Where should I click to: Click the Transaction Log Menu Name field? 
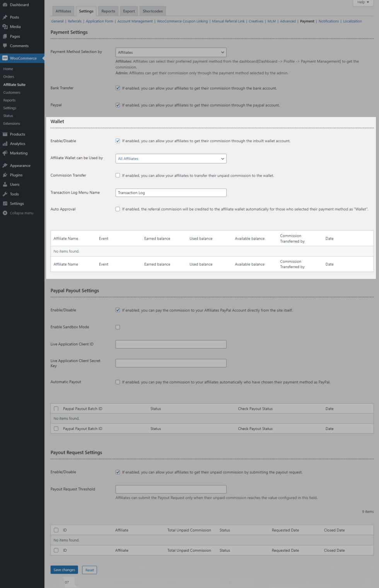(x=171, y=193)
